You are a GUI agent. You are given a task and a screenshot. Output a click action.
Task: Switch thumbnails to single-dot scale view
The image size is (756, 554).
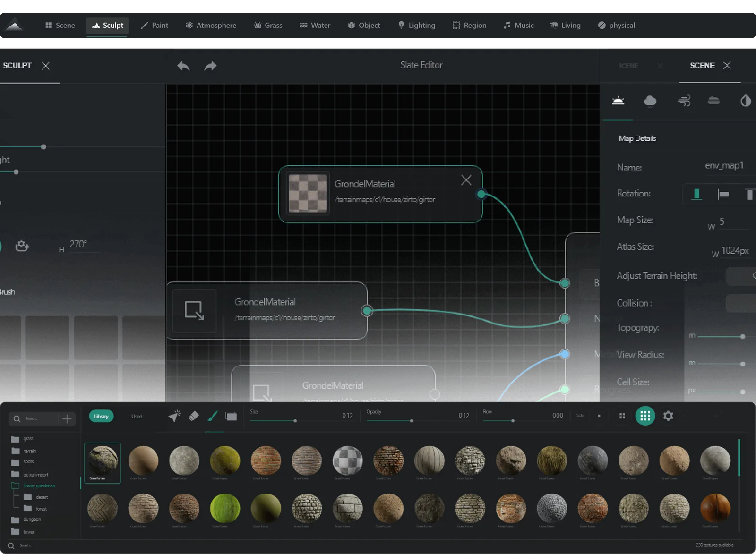coord(599,416)
